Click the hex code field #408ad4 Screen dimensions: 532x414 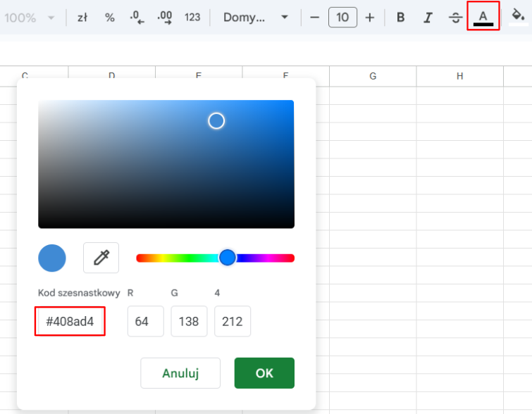(x=70, y=322)
